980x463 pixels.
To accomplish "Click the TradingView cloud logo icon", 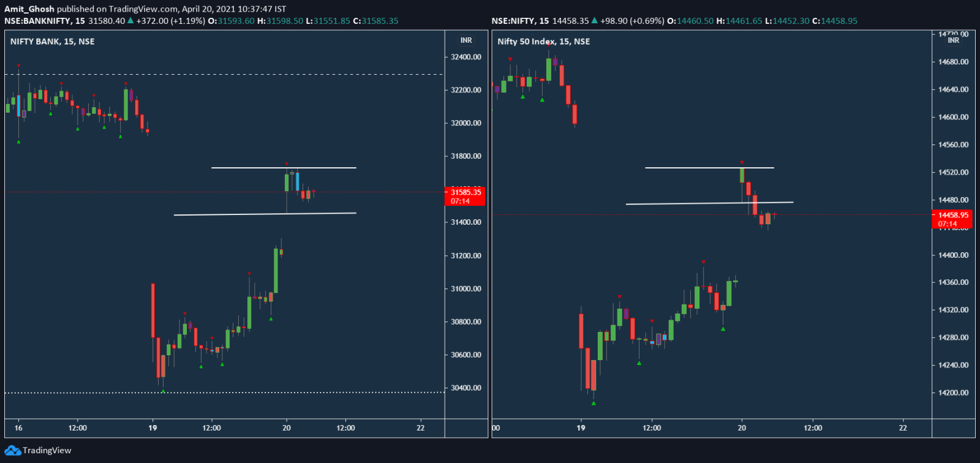I will tap(12, 450).
